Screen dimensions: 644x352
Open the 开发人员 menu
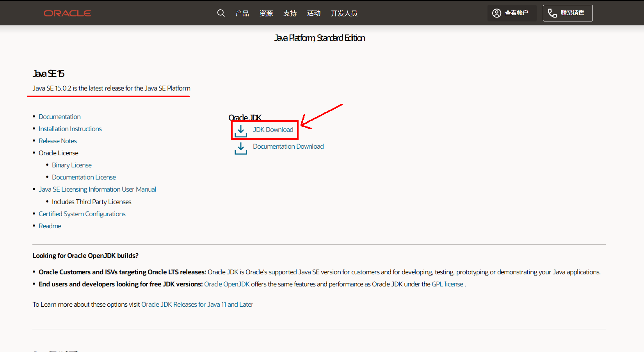click(x=344, y=13)
